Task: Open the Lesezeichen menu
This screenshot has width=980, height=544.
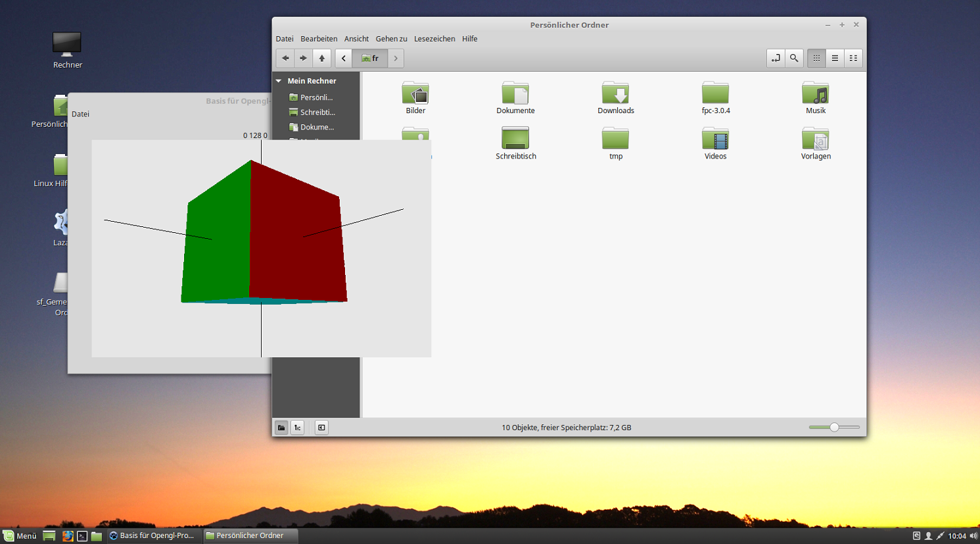Action: (434, 39)
